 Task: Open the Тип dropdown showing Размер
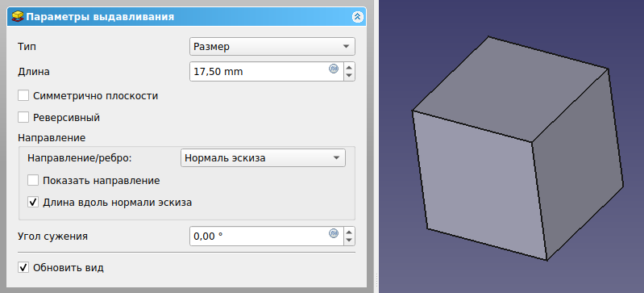272,47
